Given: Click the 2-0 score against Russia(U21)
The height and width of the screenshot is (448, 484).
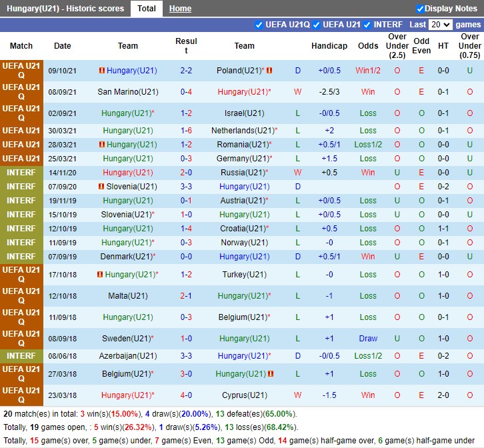Looking at the screenshot, I should (186, 173).
